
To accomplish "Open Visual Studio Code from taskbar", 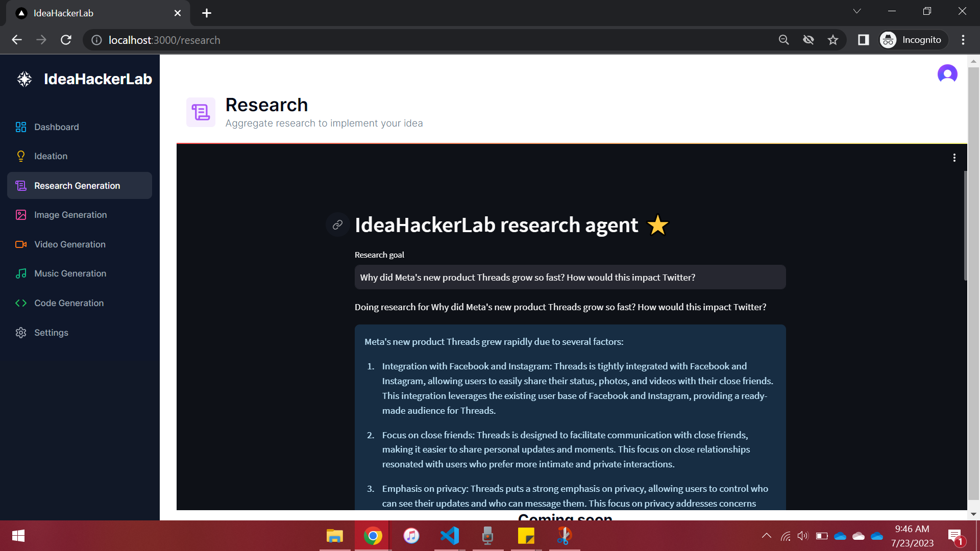I will (450, 536).
